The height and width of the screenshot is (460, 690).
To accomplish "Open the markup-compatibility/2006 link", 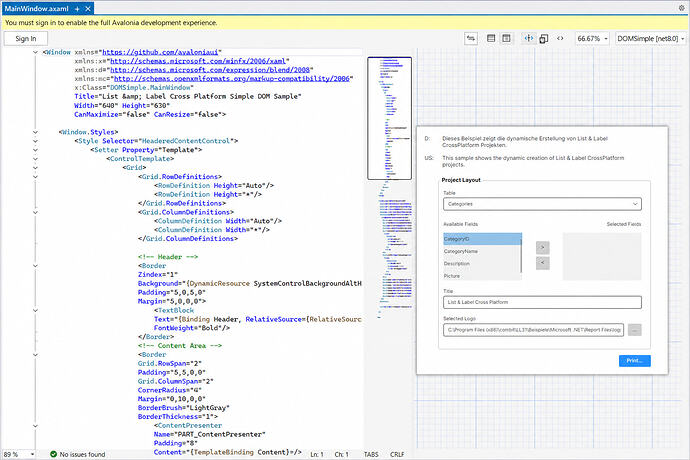I will click(231, 78).
